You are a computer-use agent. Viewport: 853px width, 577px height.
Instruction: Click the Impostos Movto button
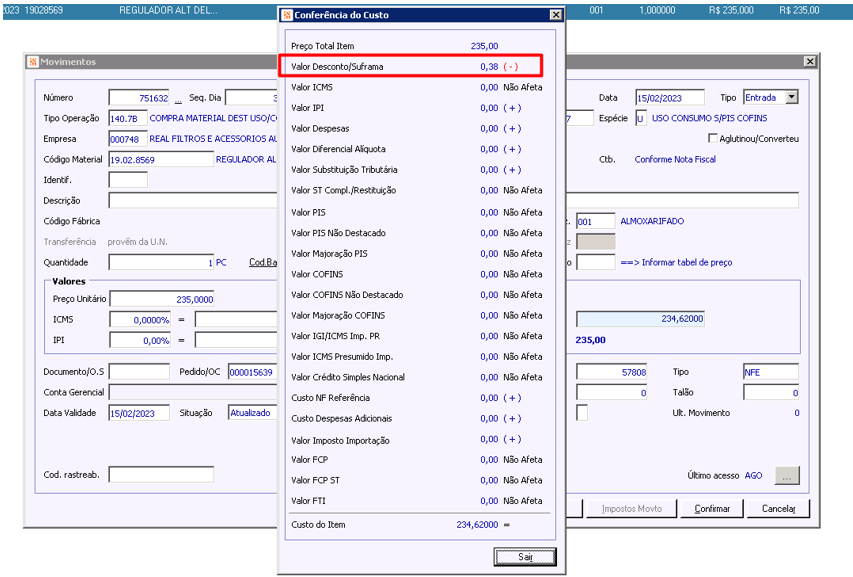pyautogui.click(x=632, y=508)
